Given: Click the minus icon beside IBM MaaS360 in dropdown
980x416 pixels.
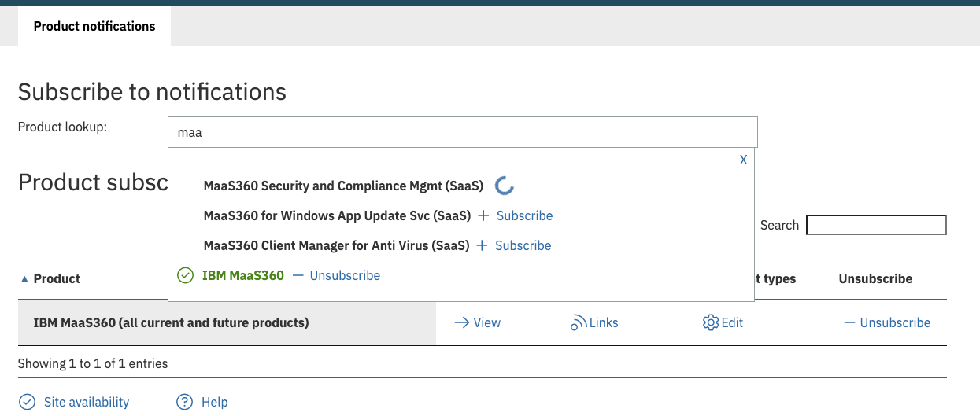Looking at the screenshot, I should tap(298, 275).
